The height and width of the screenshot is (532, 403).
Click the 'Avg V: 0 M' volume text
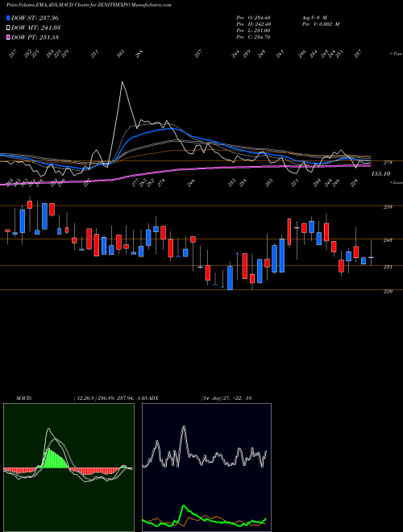pos(314,18)
